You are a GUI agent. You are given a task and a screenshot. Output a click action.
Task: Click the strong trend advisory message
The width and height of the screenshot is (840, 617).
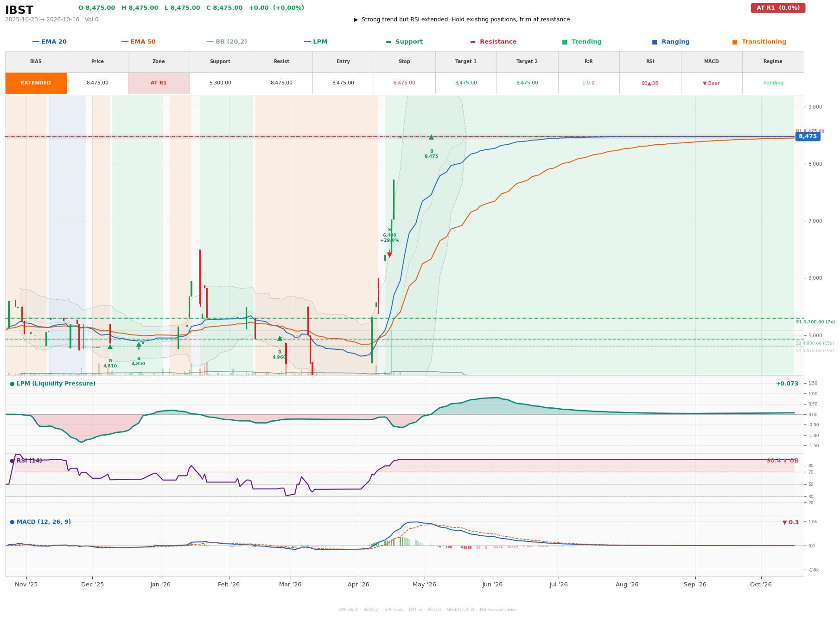coord(463,19)
